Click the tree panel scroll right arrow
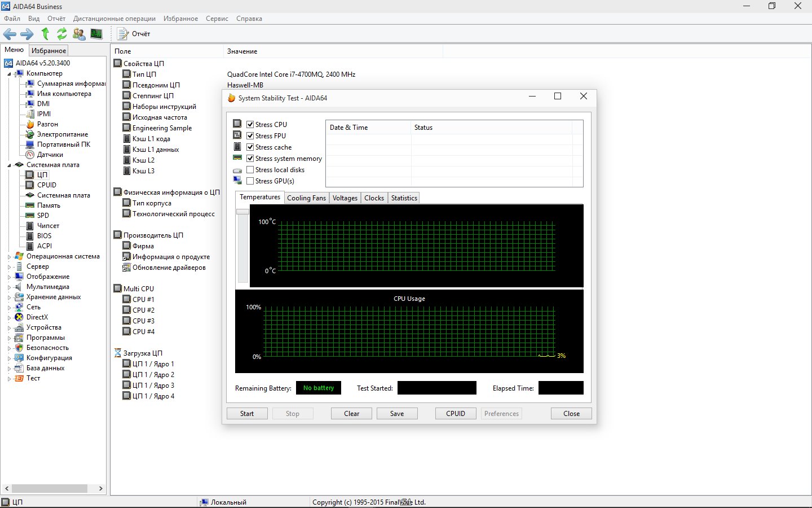Screen dimensions: 812x508 101,488
